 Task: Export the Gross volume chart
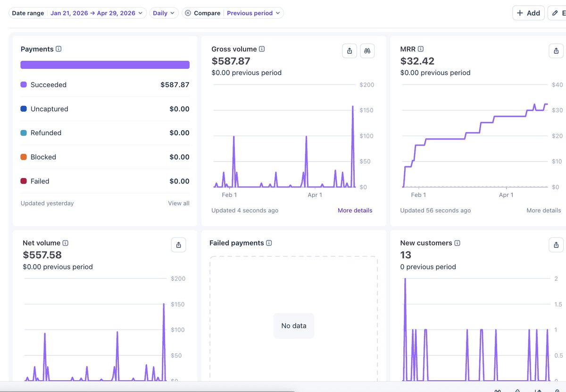pos(350,51)
